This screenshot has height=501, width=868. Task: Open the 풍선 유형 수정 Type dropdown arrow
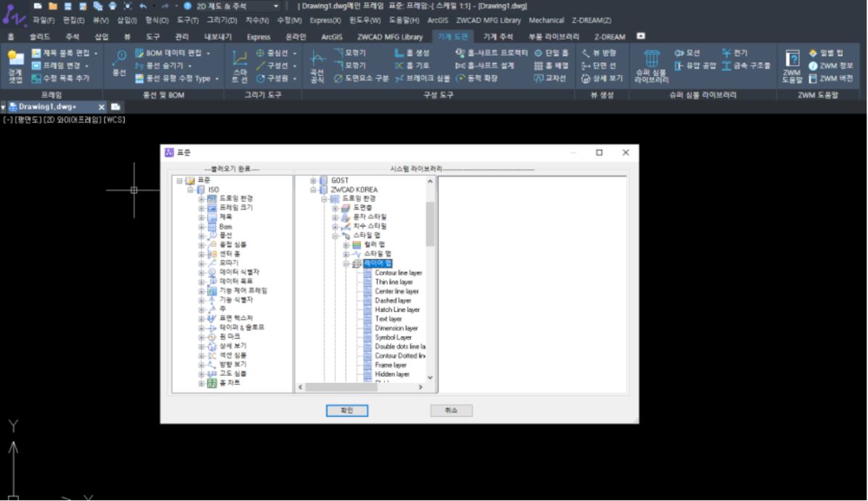click(x=217, y=79)
